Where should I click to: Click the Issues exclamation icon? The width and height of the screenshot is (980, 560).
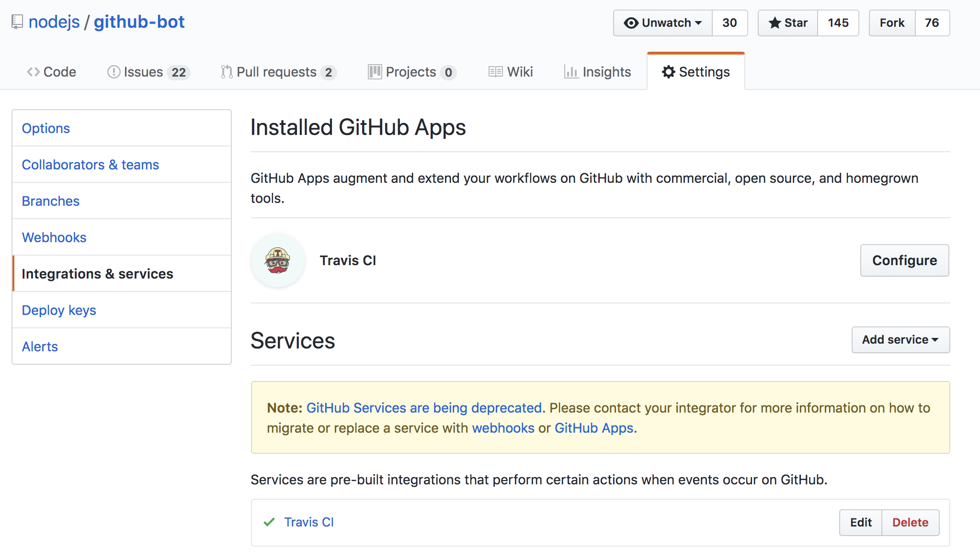[x=114, y=72]
